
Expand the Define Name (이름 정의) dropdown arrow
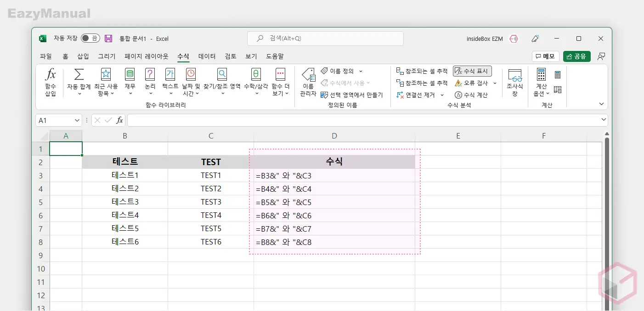[361, 71]
